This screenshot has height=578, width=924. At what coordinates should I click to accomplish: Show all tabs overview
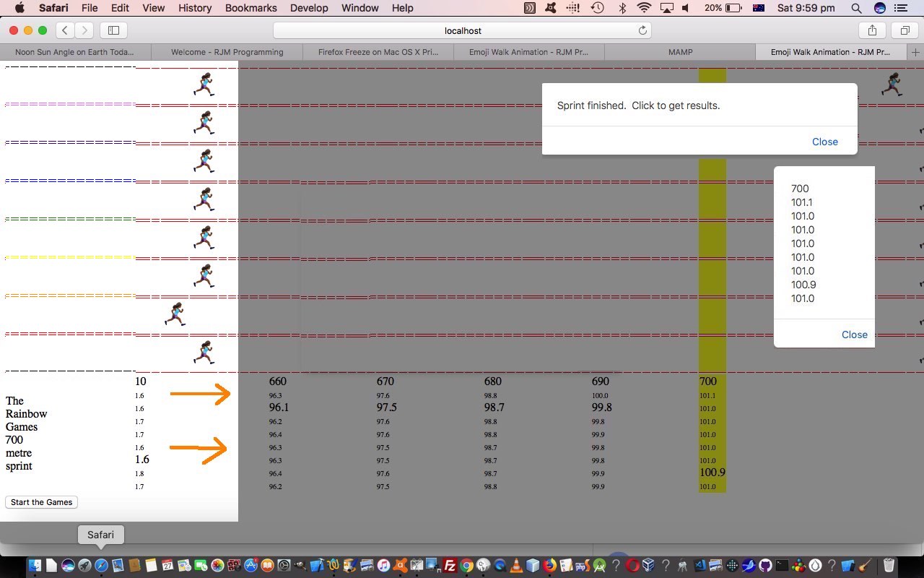click(x=905, y=30)
